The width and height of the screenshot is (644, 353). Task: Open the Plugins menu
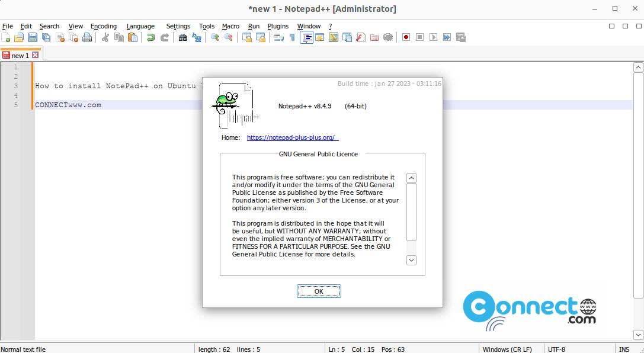pos(278,26)
